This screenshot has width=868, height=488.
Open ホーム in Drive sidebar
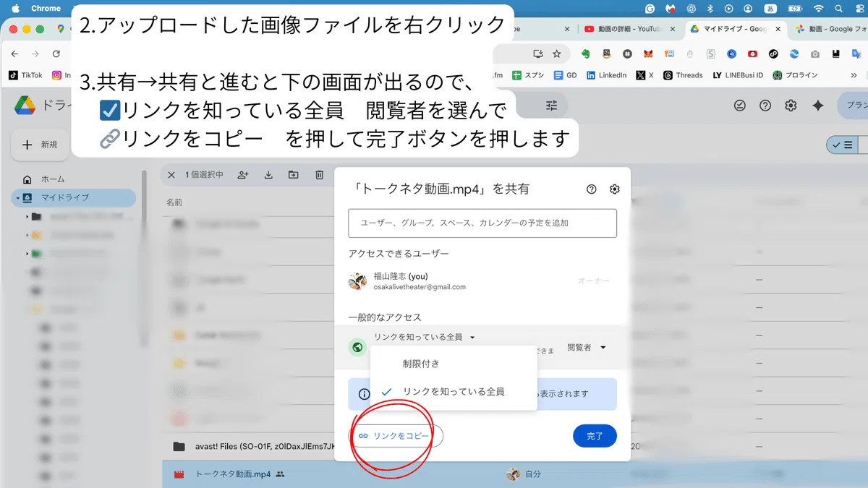click(x=53, y=179)
